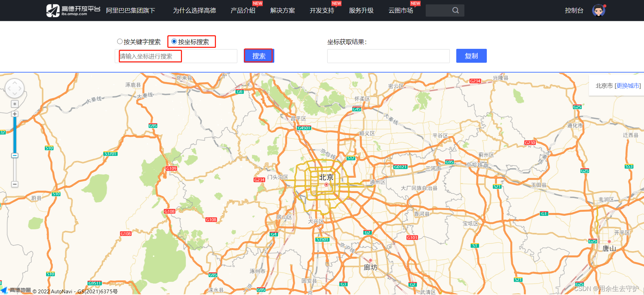Click the 坐标获取结果 output field
The image size is (644, 295).
pyautogui.click(x=388, y=56)
